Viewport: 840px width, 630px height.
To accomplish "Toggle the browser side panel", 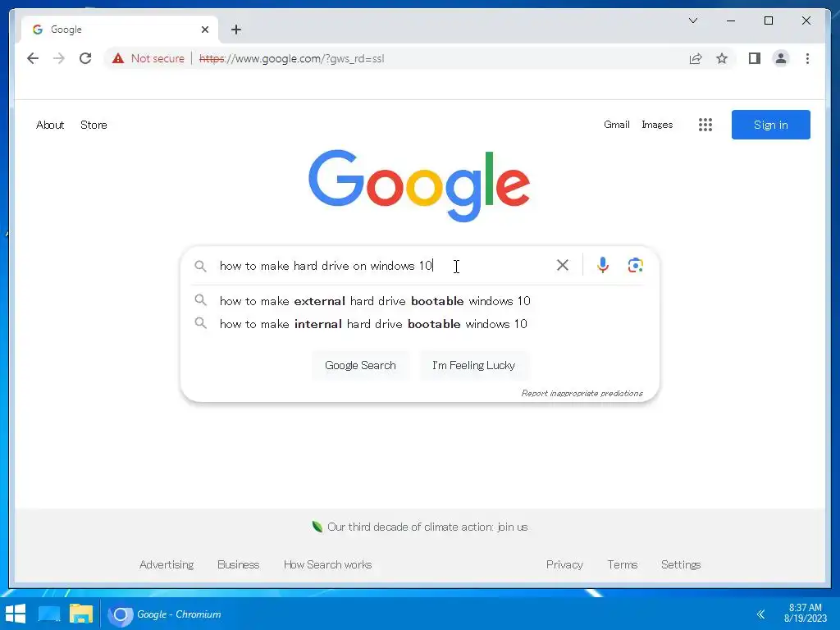I will pos(755,58).
